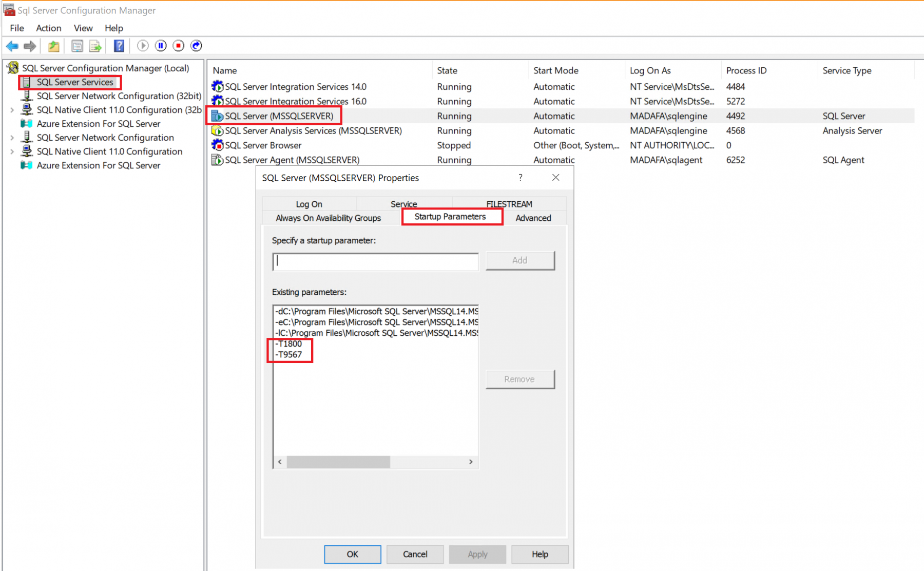Viewport: 924px width, 571px height.
Task: Select SQL Server Network Configuration (32bit) node
Action: coord(119,96)
